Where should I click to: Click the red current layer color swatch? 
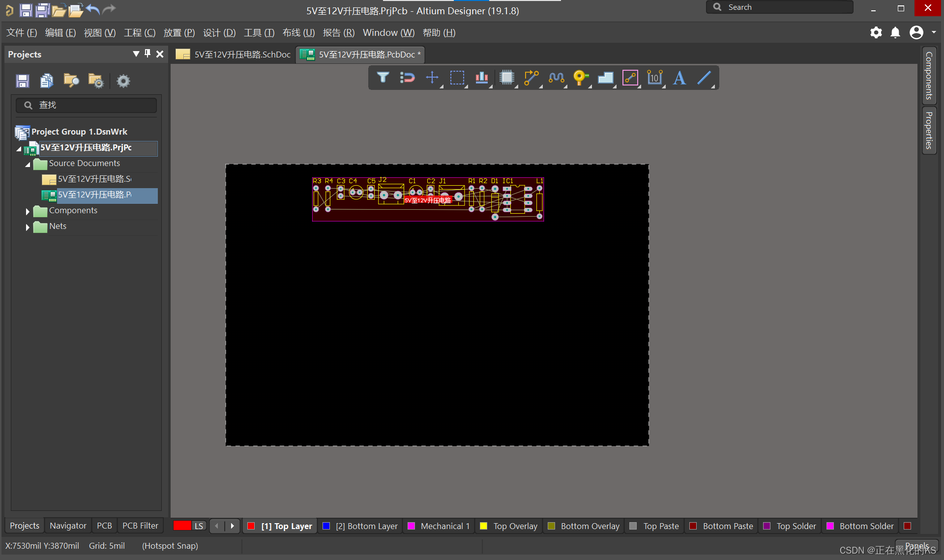click(182, 526)
